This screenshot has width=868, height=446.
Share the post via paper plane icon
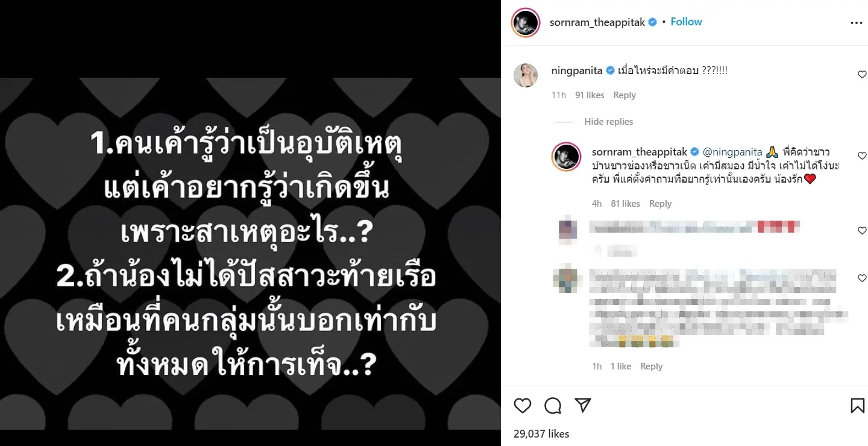point(582,406)
